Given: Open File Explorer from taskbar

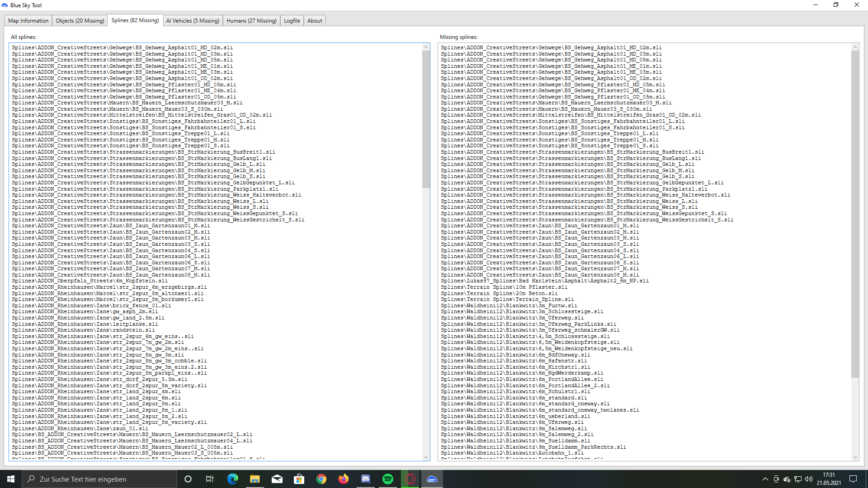Looking at the screenshot, I should pyautogui.click(x=255, y=479).
